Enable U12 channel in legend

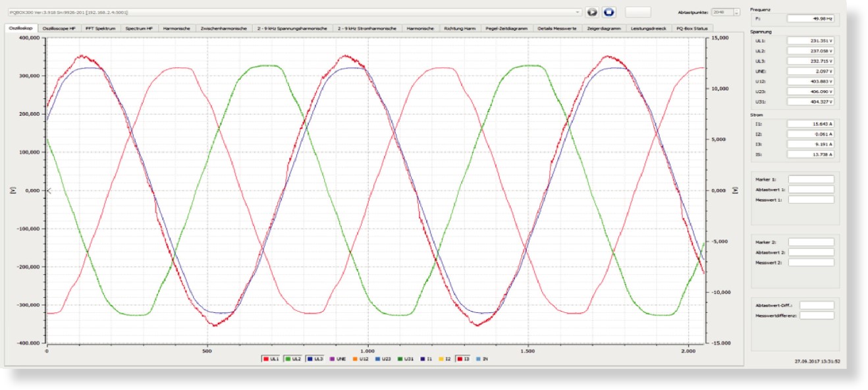pyautogui.click(x=360, y=359)
